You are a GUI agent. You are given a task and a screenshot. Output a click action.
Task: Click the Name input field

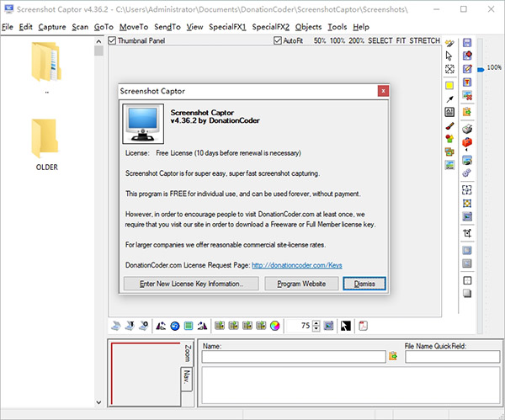(294, 357)
